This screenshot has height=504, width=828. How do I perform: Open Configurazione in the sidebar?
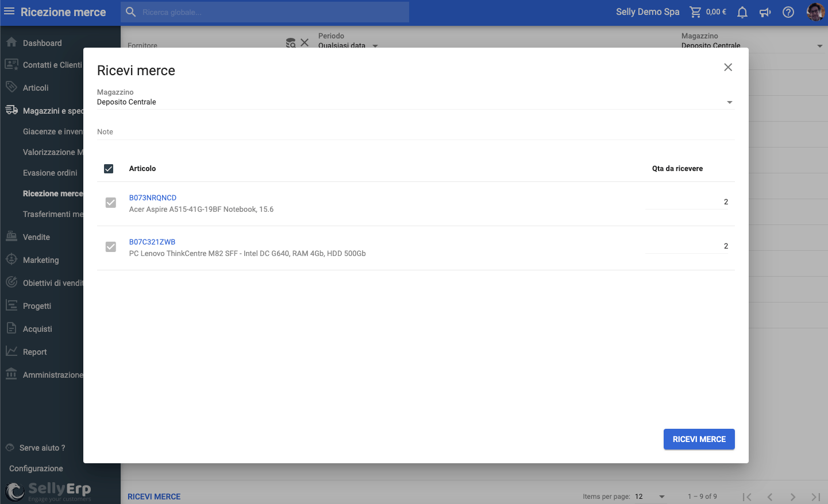click(36, 468)
